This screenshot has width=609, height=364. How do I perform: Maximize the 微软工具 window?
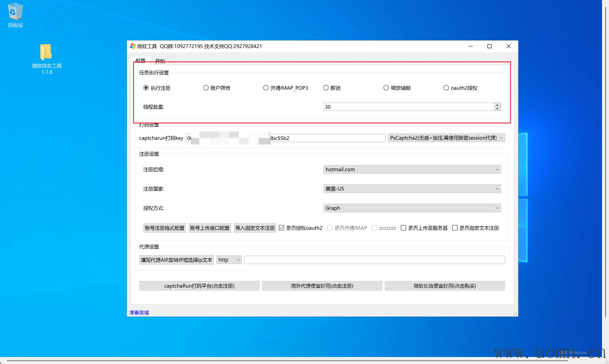coord(489,46)
